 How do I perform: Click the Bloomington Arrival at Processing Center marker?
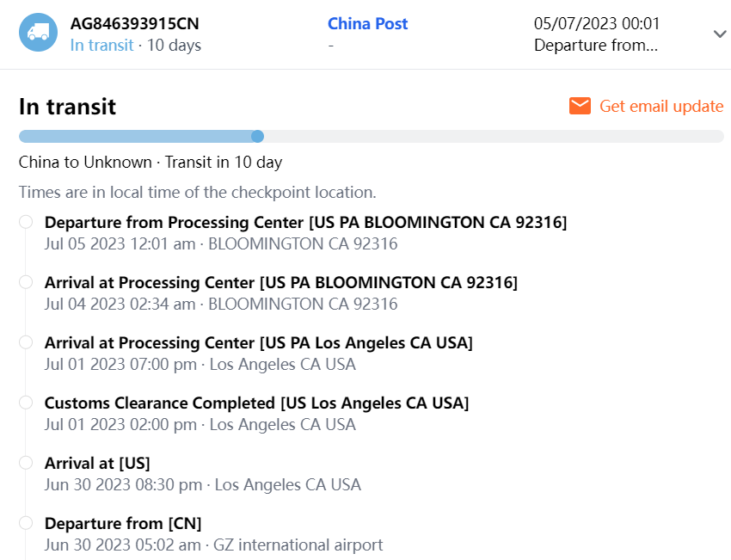click(x=27, y=282)
